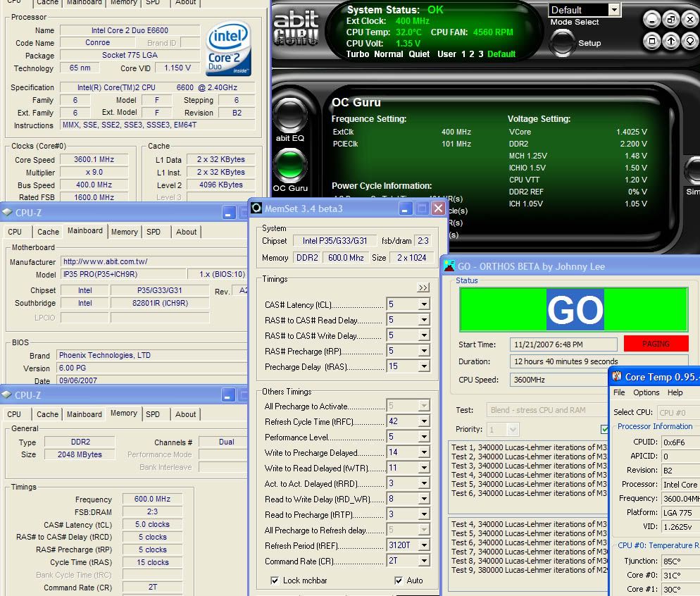Open the Mode Select Default dropdown

615,10
